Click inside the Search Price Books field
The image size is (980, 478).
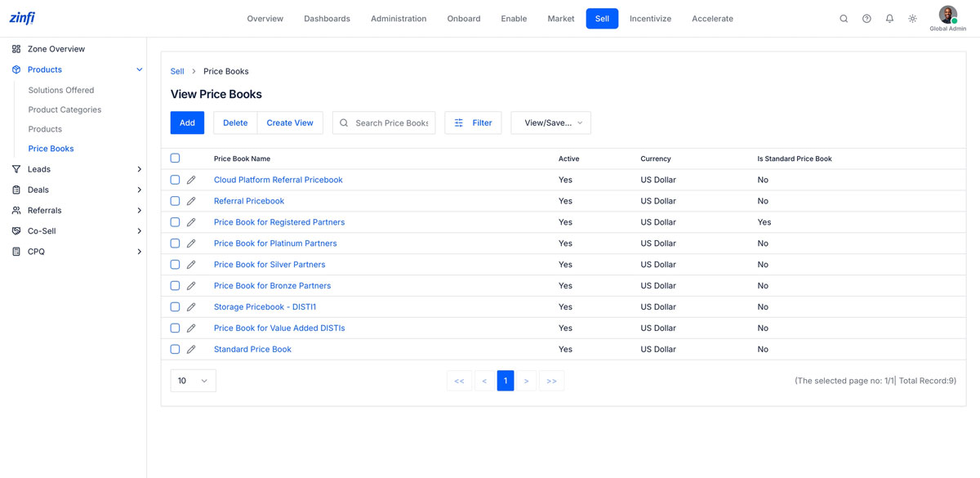click(384, 123)
